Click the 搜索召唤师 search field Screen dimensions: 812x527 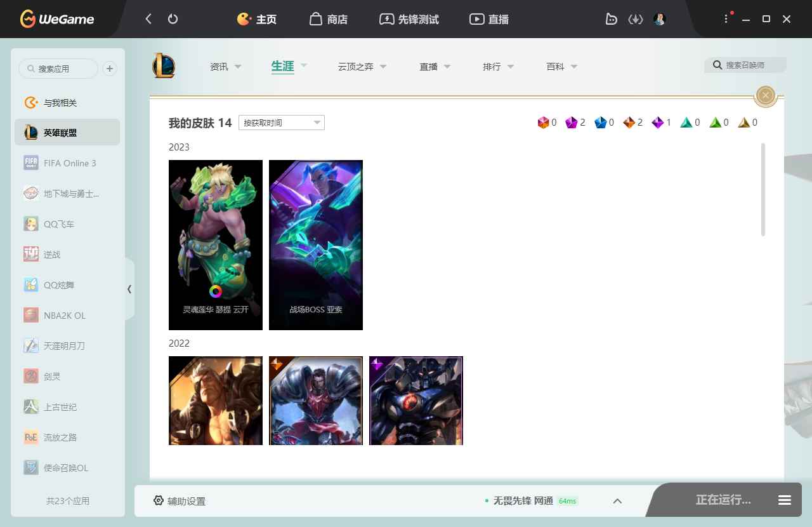click(x=745, y=65)
